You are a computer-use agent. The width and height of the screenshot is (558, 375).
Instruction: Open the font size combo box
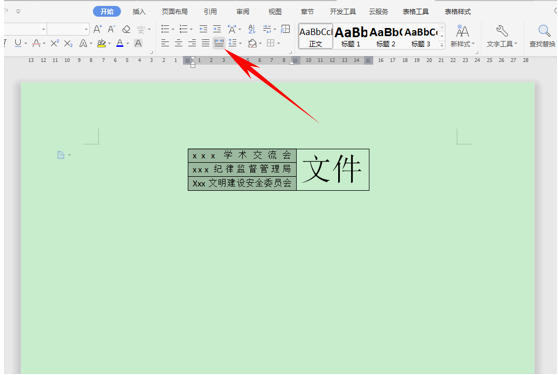tap(68, 29)
